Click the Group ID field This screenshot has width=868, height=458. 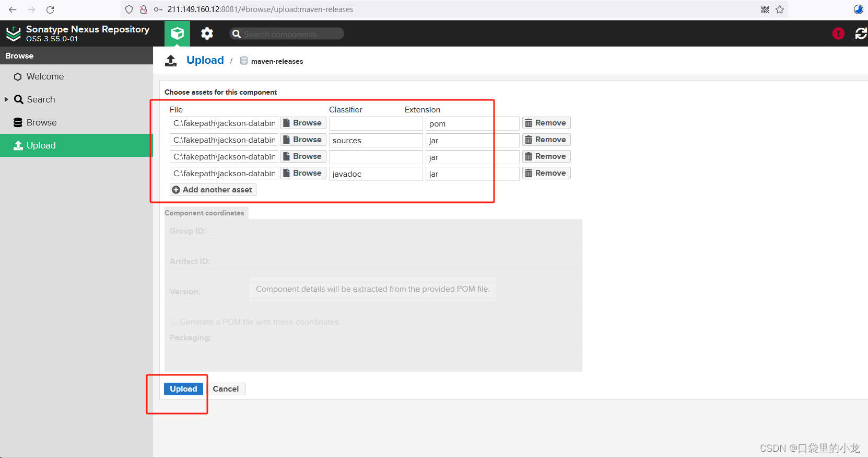coord(373,246)
